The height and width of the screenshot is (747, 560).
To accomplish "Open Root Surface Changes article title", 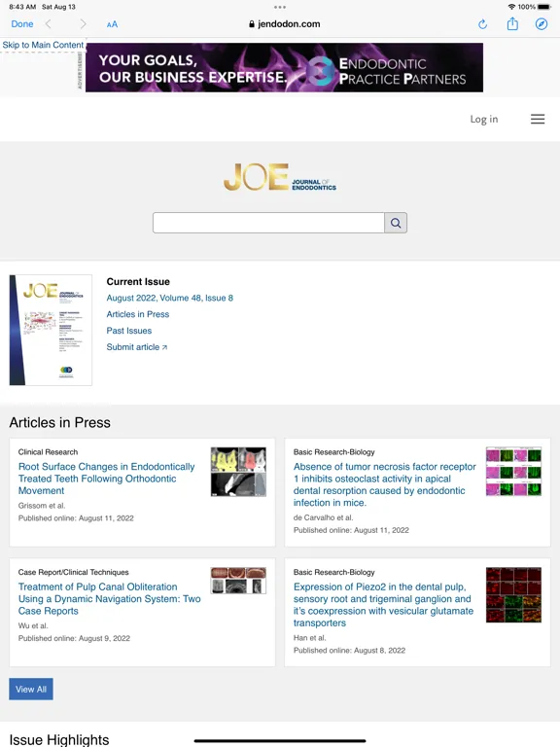I will [x=106, y=479].
